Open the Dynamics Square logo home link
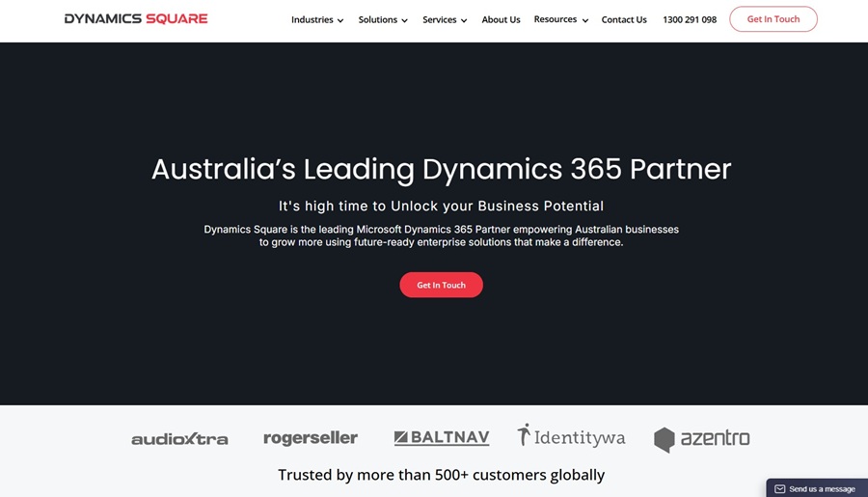Image resolution: width=868 pixels, height=497 pixels. click(x=136, y=19)
